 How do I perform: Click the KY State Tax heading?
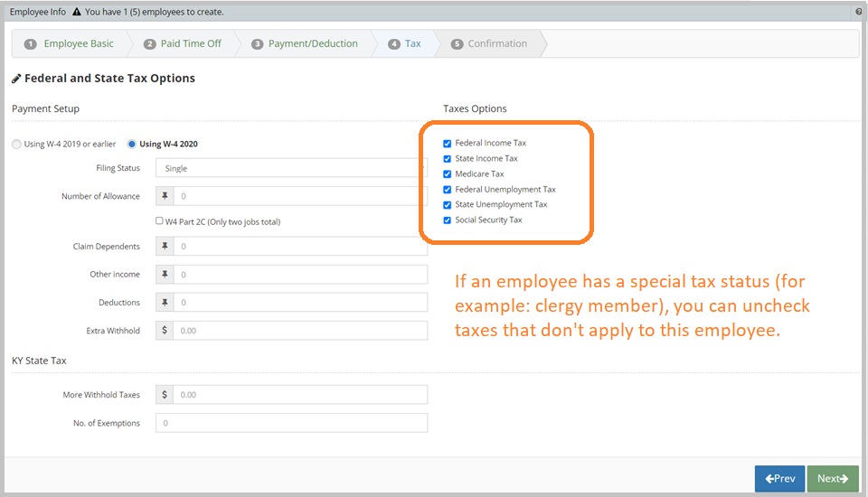tap(39, 361)
